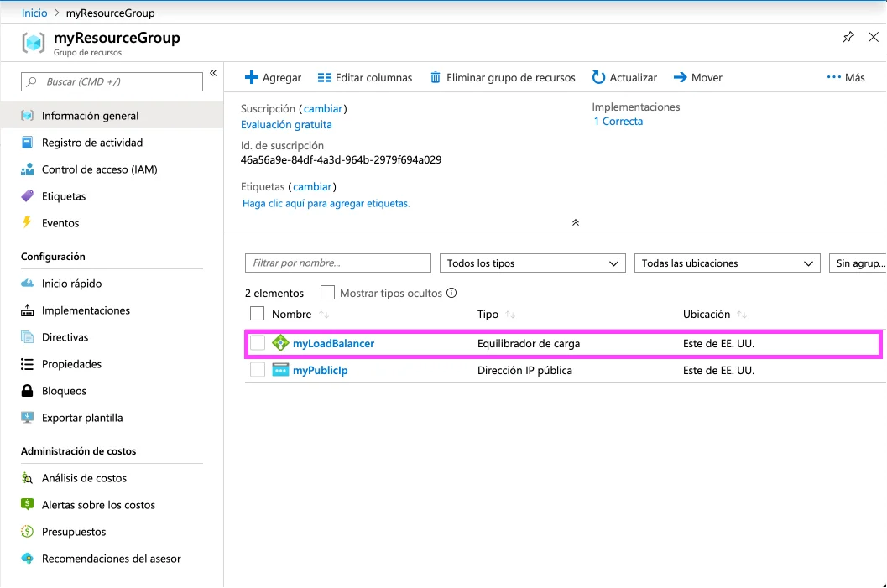Click the info icon beside Mostrar tipos ocultos
The width and height of the screenshot is (887, 588).
point(451,293)
